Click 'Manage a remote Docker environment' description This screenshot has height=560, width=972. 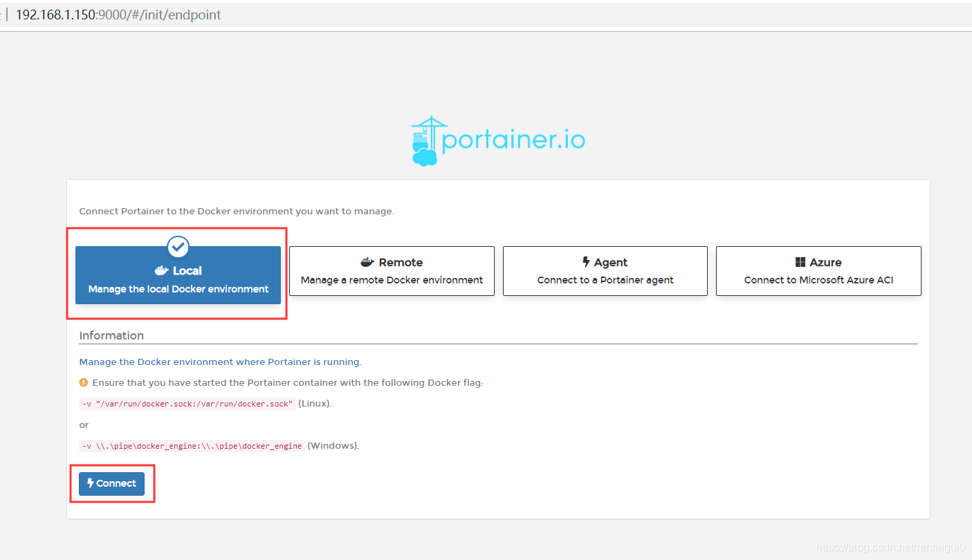click(x=392, y=280)
